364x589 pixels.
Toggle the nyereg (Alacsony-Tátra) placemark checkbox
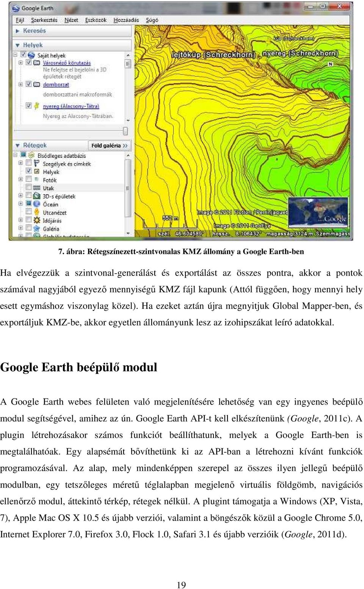(28, 106)
